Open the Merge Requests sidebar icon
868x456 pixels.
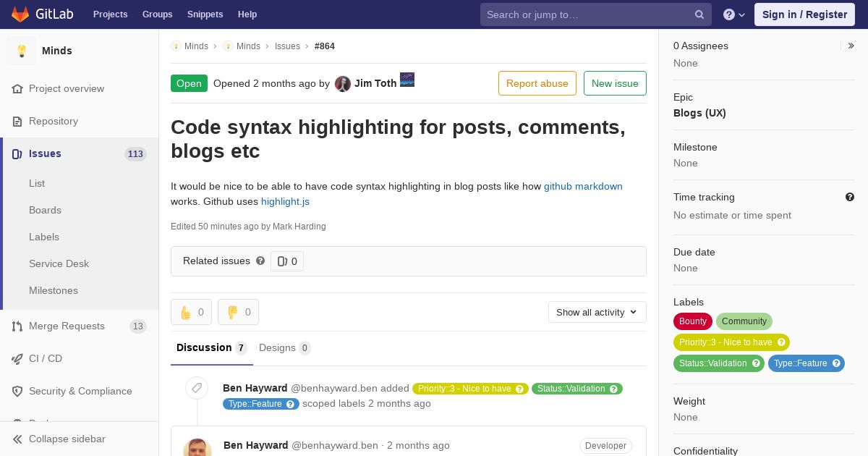pos(17,326)
